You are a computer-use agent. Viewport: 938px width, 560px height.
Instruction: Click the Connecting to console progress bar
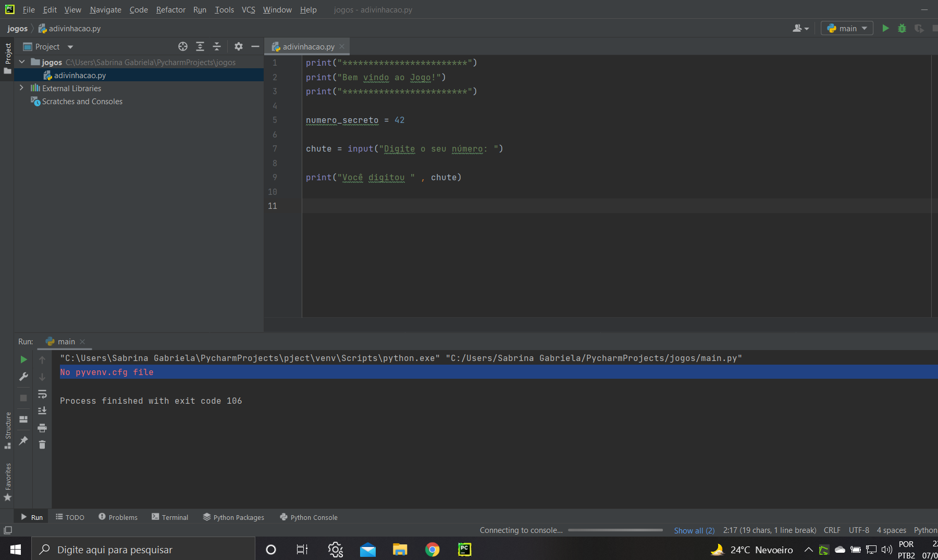coord(615,530)
